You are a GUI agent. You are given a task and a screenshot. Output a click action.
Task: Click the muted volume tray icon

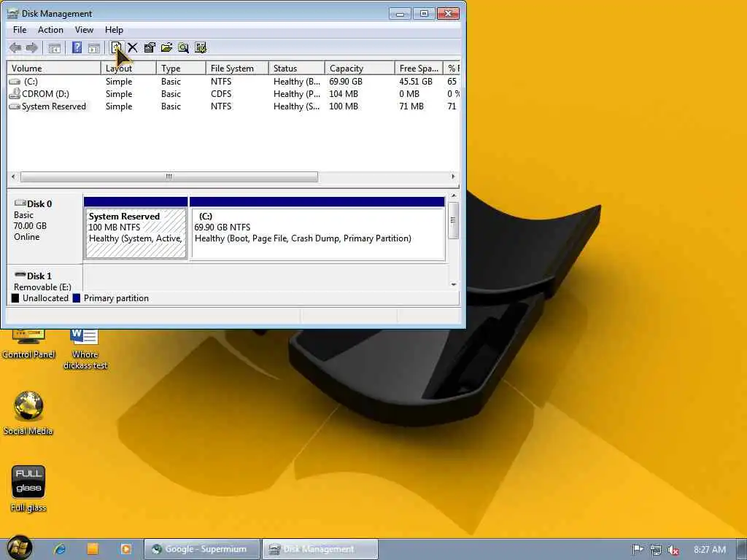[x=673, y=550]
